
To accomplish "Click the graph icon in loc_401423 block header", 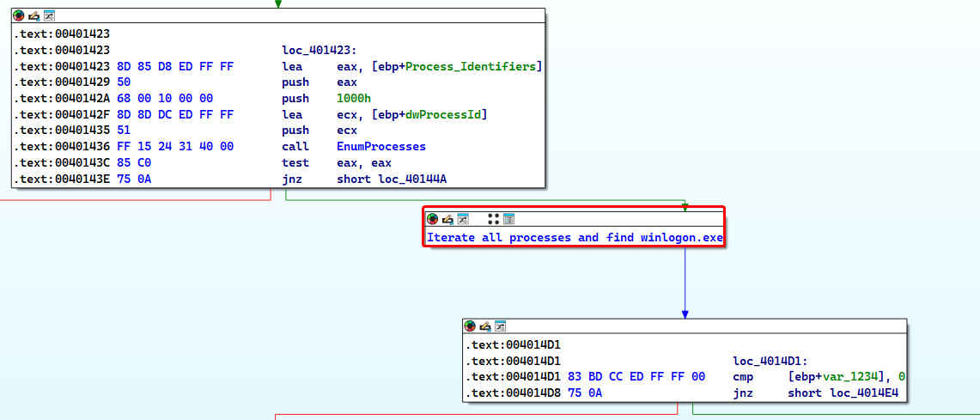I will (x=48, y=15).
